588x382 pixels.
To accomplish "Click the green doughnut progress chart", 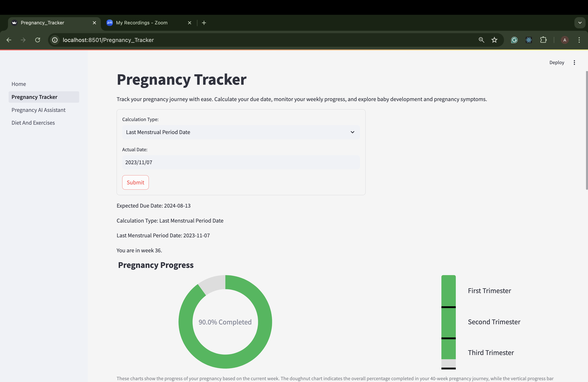I will [265, 322].
